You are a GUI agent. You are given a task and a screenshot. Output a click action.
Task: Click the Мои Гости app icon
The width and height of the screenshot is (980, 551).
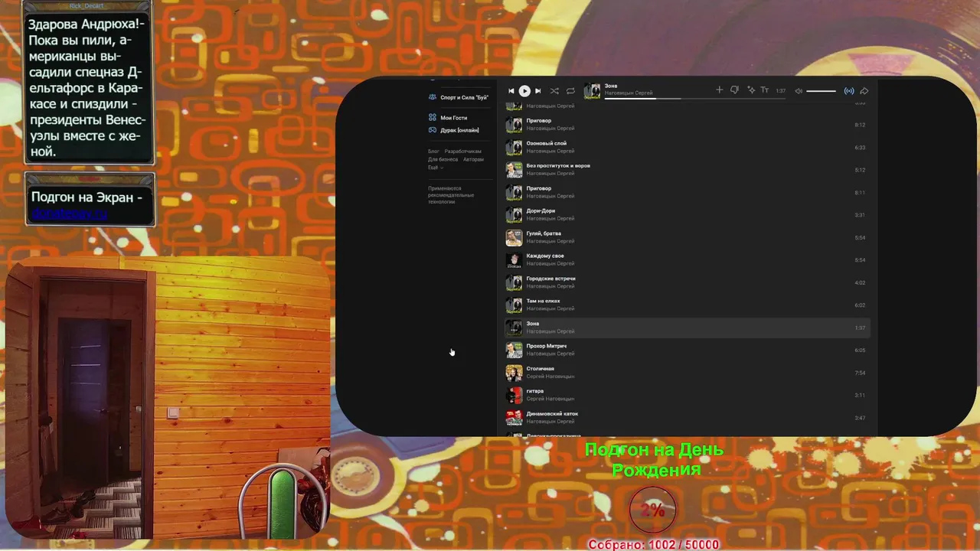(433, 118)
